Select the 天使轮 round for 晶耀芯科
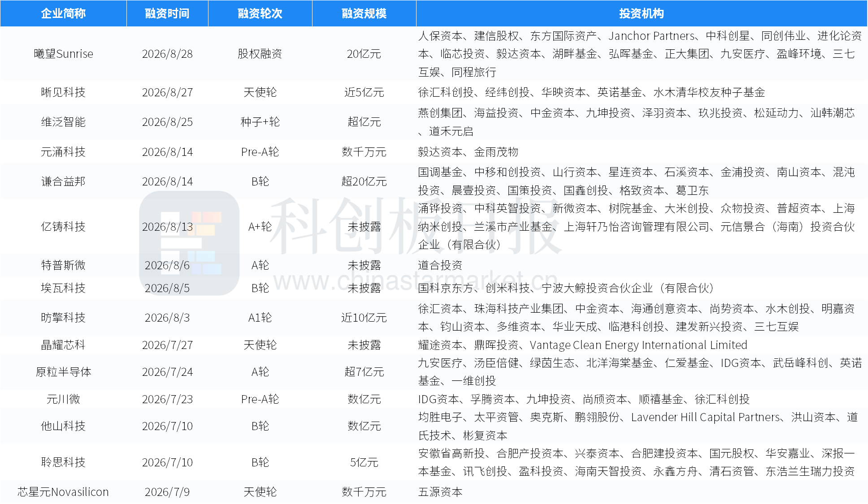 pyautogui.click(x=260, y=345)
